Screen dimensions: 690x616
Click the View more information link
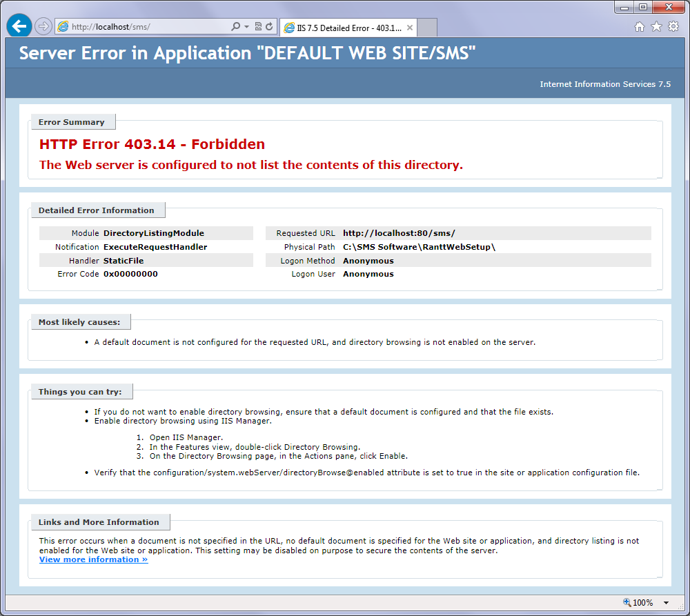click(93, 559)
